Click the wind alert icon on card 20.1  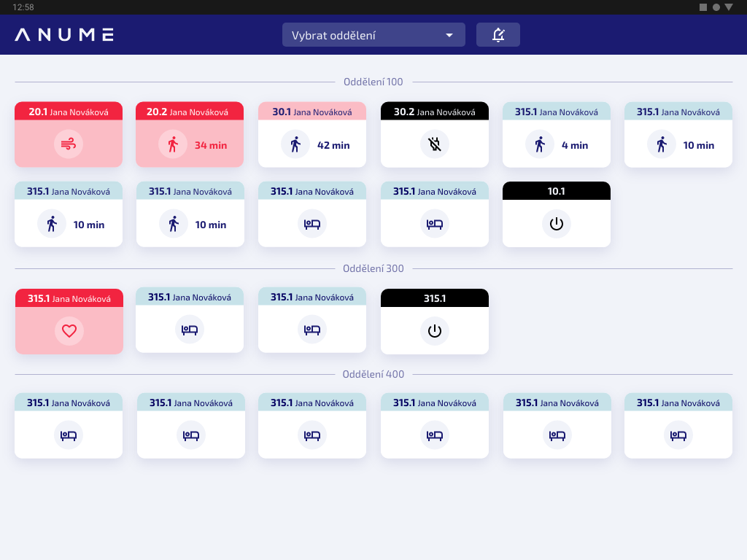69,144
